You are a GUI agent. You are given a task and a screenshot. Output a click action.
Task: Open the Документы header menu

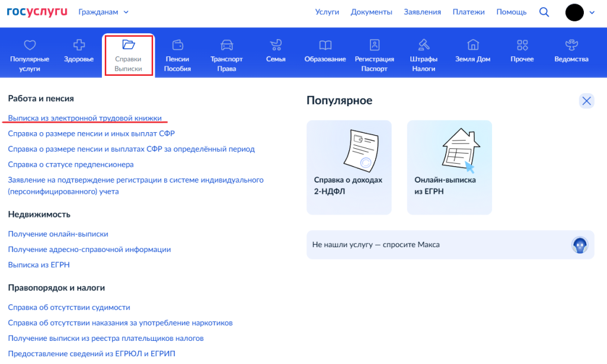pyautogui.click(x=371, y=12)
